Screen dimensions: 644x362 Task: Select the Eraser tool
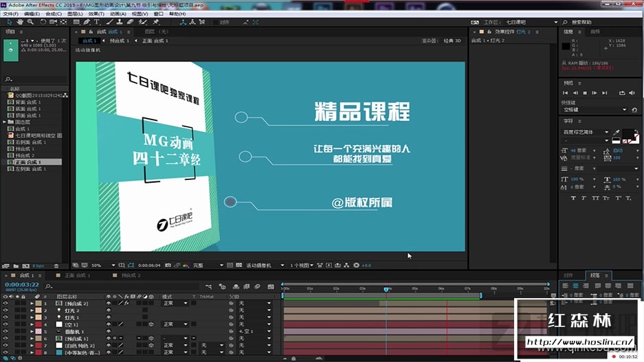pyautogui.click(x=130, y=22)
